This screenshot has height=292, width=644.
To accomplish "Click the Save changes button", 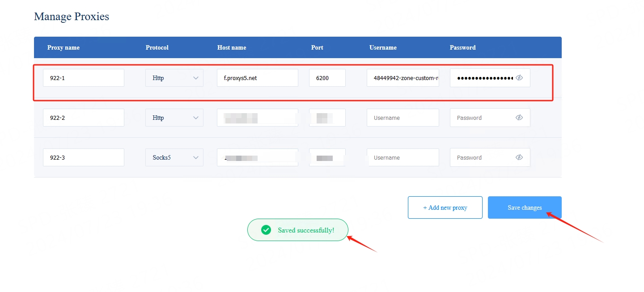I will tap(525, 207).
